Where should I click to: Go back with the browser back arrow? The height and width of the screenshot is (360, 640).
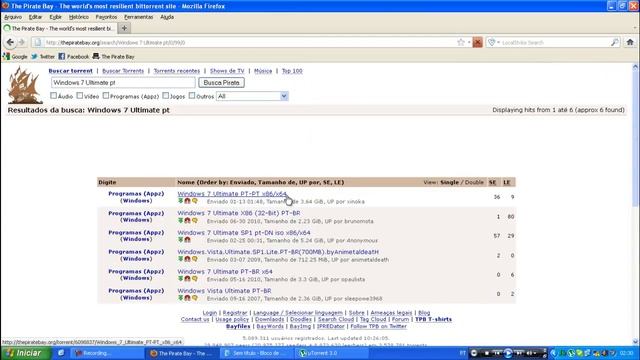(10, 42)
